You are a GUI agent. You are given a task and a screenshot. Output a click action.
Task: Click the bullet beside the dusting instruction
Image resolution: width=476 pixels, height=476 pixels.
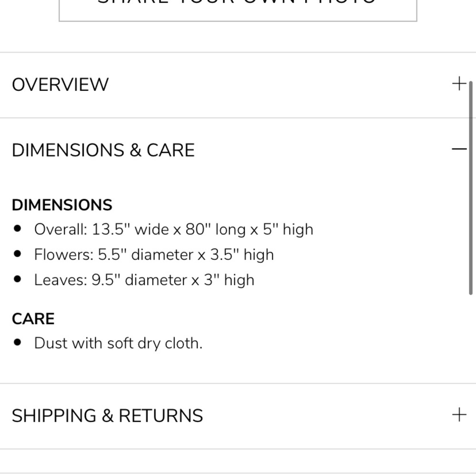coord(18,343)
